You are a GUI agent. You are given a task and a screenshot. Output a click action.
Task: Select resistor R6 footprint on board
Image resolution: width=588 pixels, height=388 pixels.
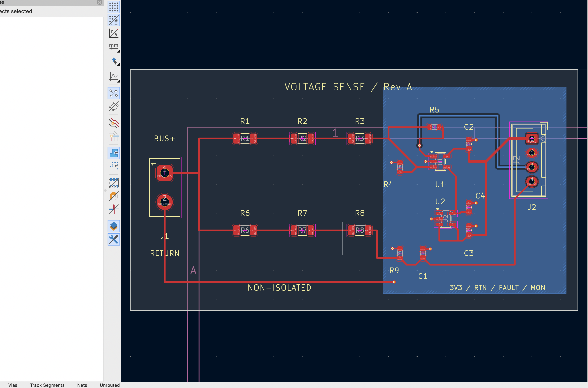[245, 230]
